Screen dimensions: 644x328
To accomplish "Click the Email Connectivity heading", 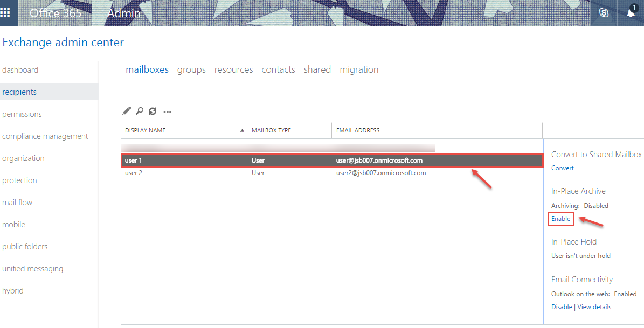I will tap(582, 280).
